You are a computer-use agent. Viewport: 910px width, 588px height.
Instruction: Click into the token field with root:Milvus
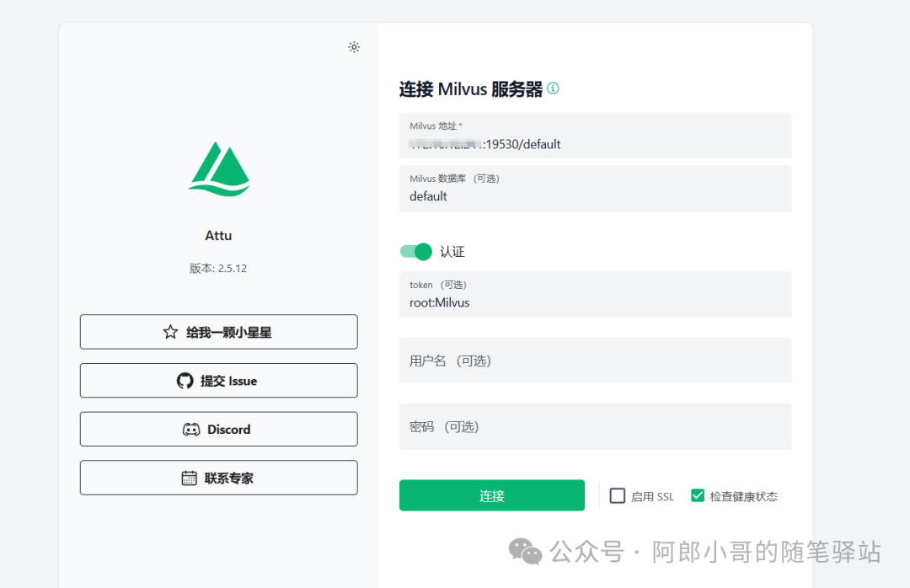[x=596, y=294]
